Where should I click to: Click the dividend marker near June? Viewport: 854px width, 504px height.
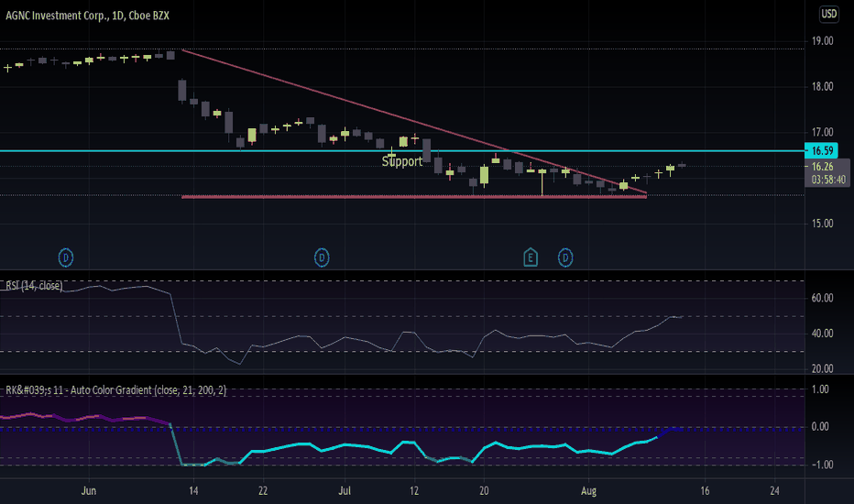coord(66,257)
